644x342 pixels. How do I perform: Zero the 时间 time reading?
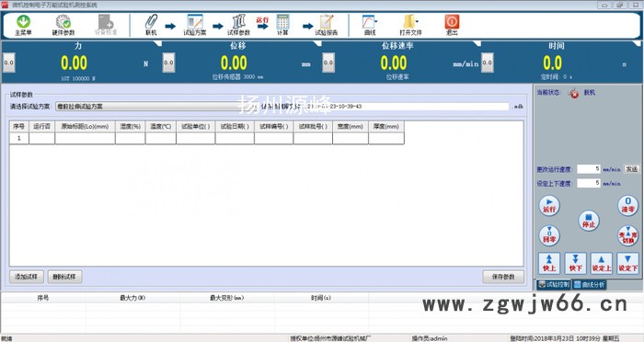coord(487,63)
